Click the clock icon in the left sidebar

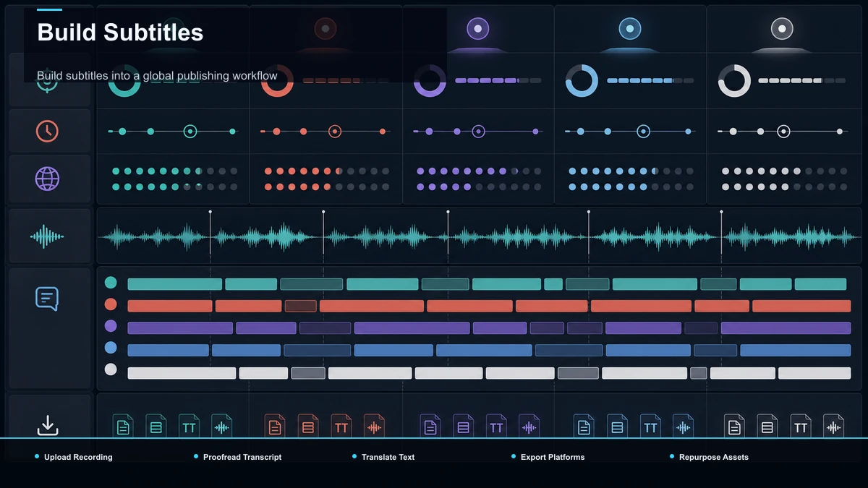(x=47, y=131)
